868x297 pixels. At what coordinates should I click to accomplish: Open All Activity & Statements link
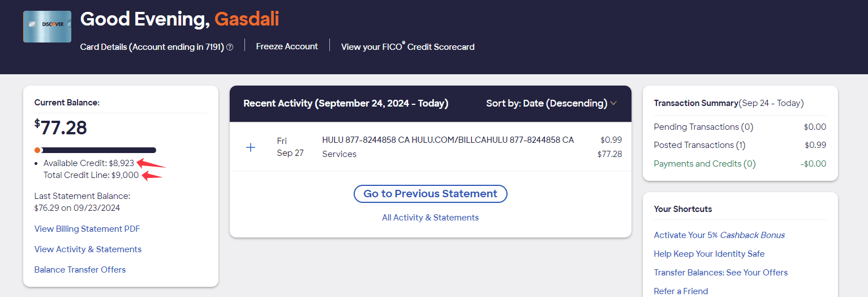[430, 218]
